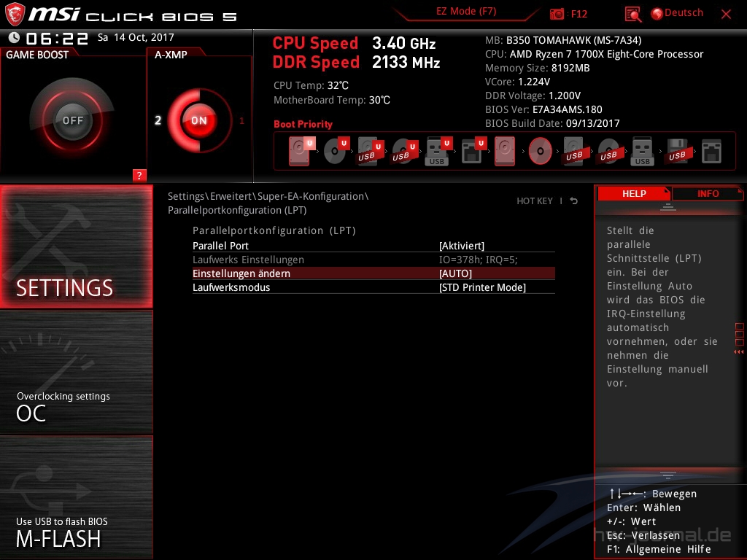Open the OC overclocking settings section

[76, 373]
